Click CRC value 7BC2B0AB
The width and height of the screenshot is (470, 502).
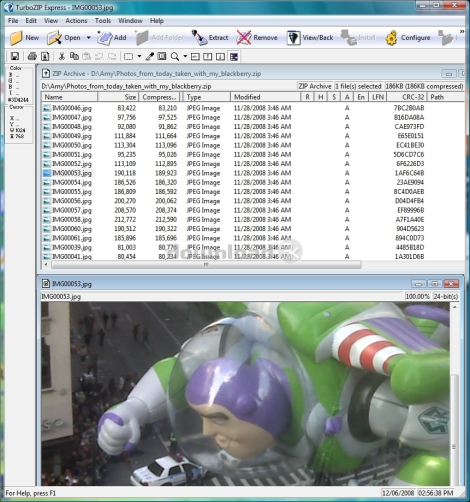(409, 108)
